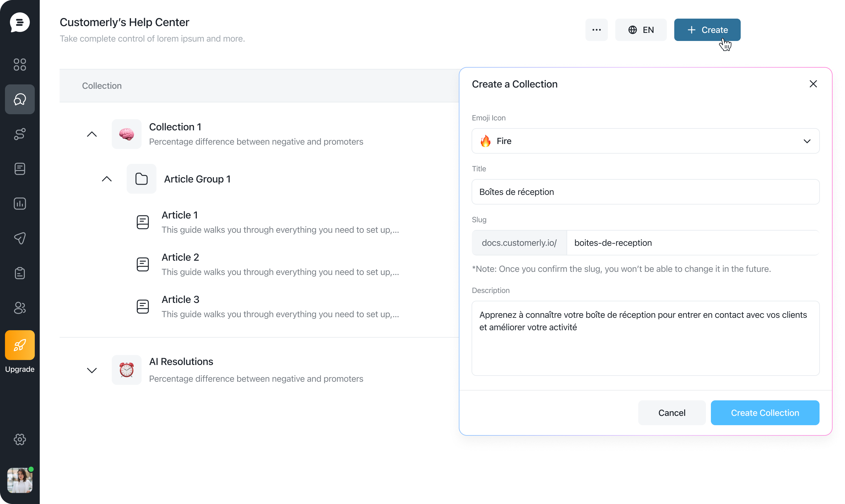
Task: Click the Upgrade label in sidebar
Action: 20,369
